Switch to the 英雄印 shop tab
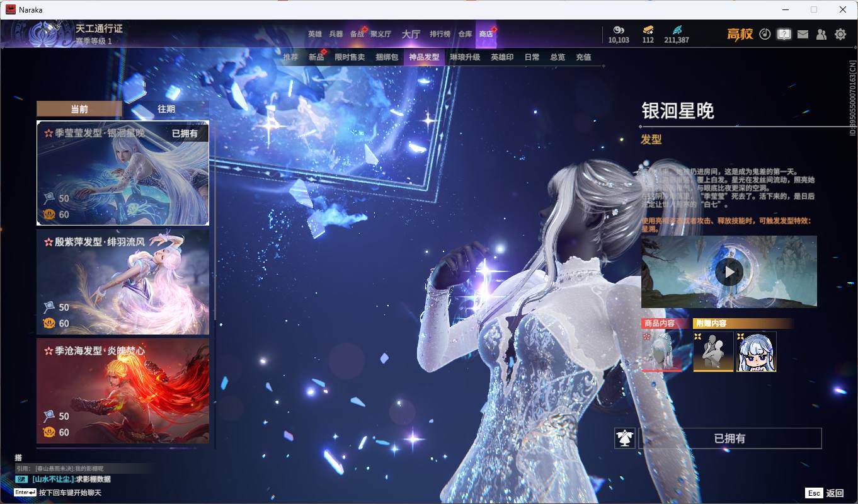 coord(502,57)
